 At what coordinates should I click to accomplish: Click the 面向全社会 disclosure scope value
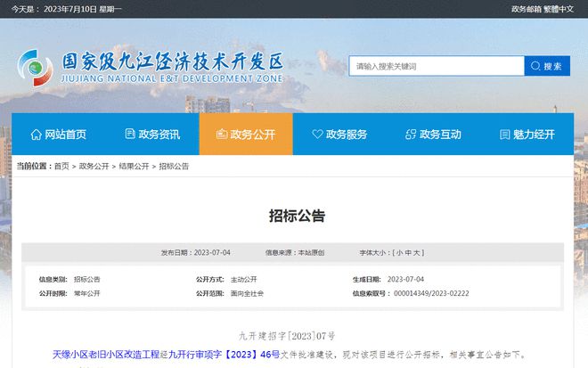pyautogui.click(x=247, y=294)
